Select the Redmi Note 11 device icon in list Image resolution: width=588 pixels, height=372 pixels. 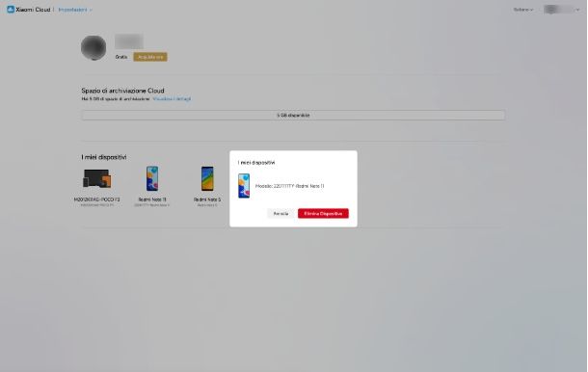click(152, 178)
